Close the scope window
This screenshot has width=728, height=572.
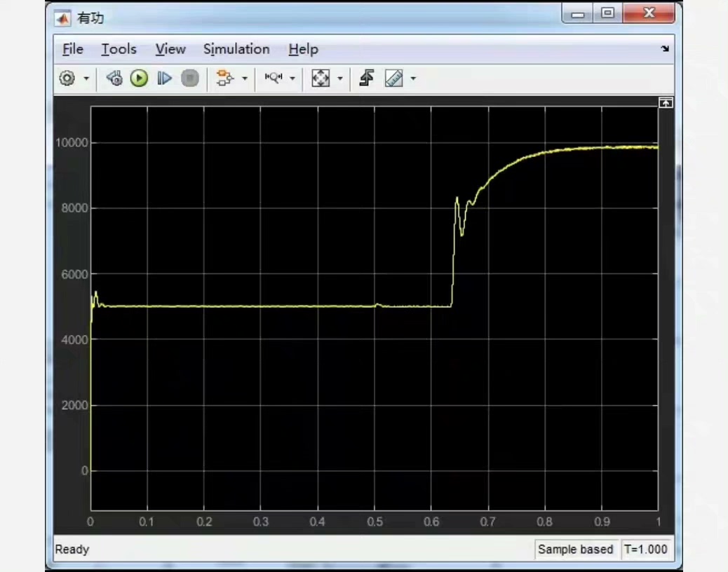tap(649, 13)
